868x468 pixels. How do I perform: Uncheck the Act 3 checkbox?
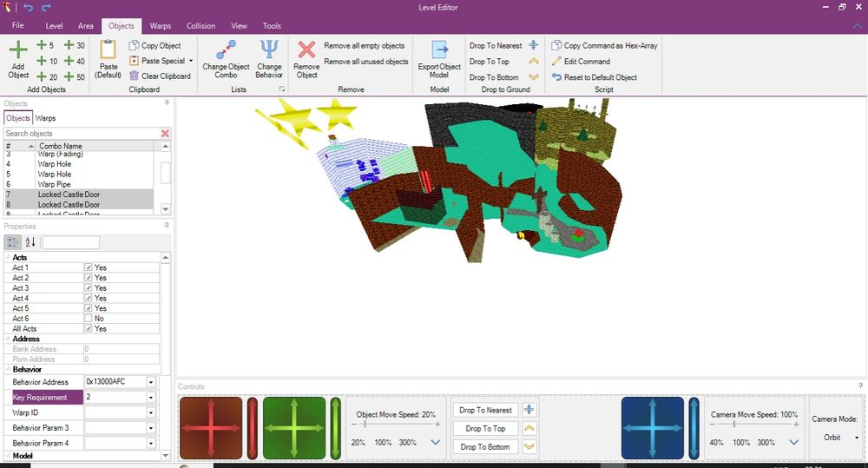88,288
